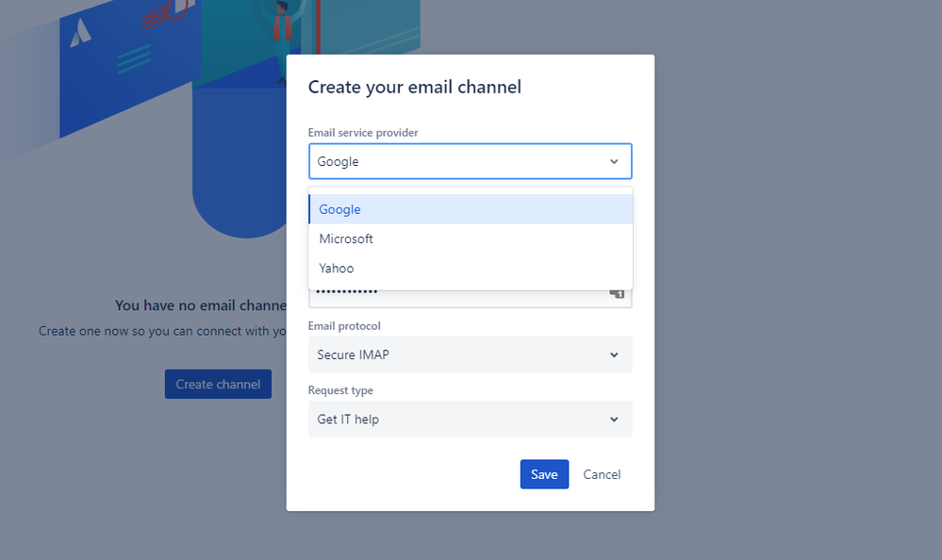Click the Atlassian logo on the illustration
The image size is (942, 560).
coord(80,32)
